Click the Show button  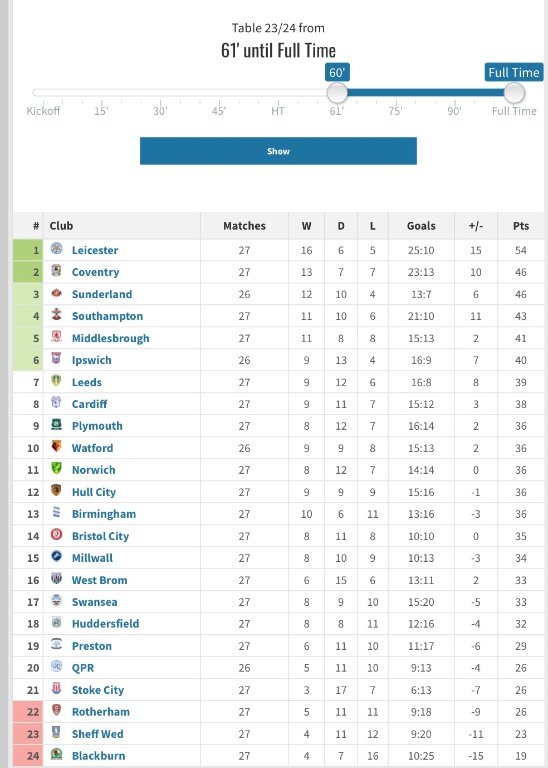pos(278,151)
